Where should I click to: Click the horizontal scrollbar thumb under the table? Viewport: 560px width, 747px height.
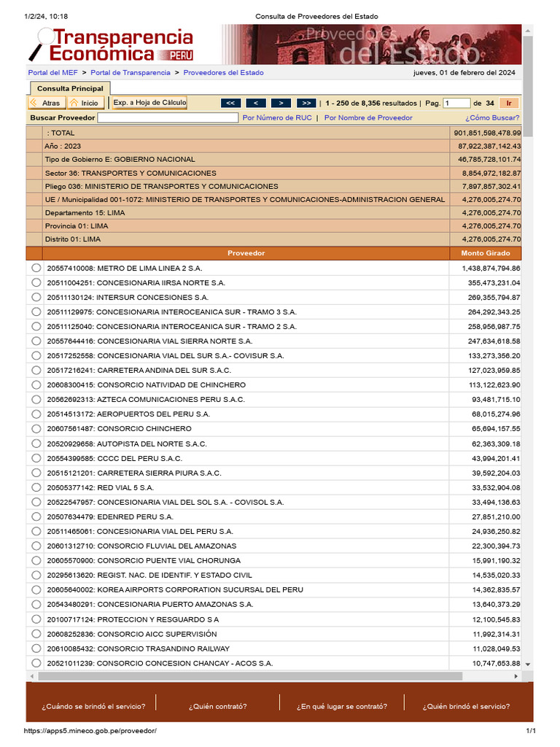(251, 676)
